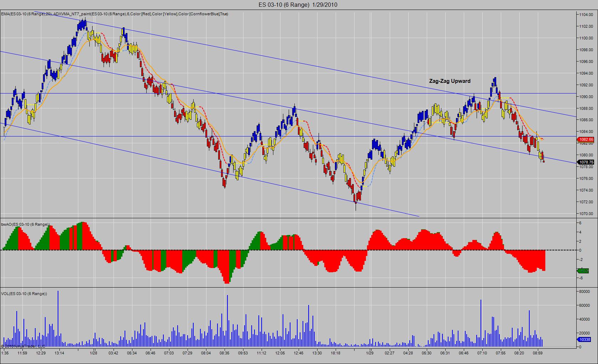Viewport: 598px width, 364px height.
Task: Click the 1074.00 price axis label
Action: click(586, 190)
